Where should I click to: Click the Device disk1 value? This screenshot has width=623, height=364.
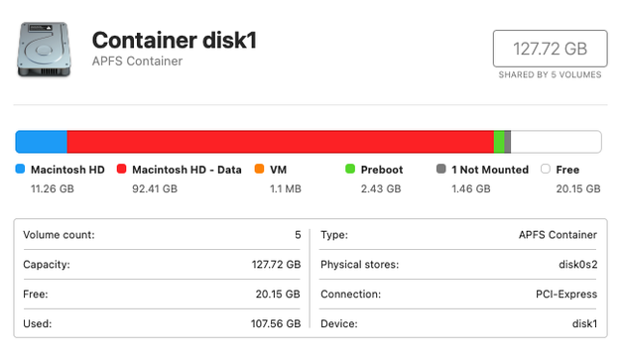point(585,324)
